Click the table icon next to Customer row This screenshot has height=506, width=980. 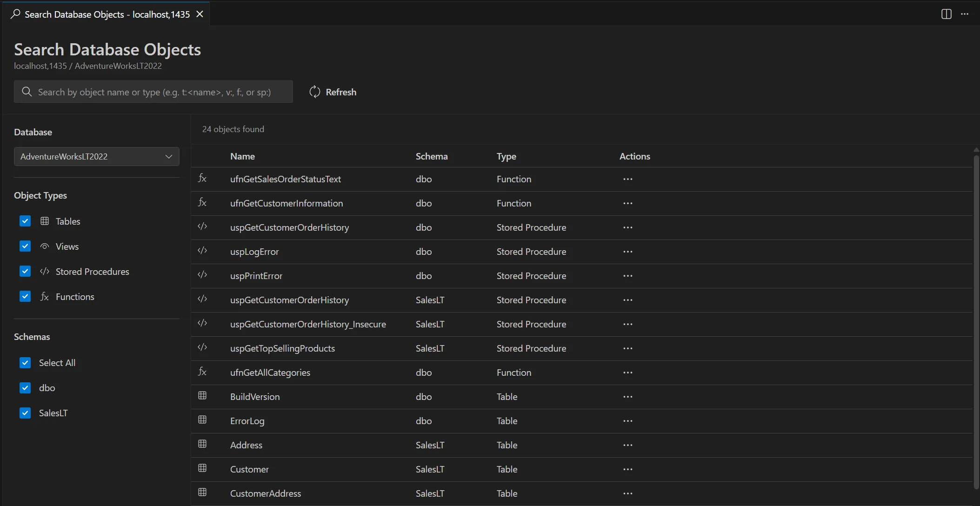point(203,468)
